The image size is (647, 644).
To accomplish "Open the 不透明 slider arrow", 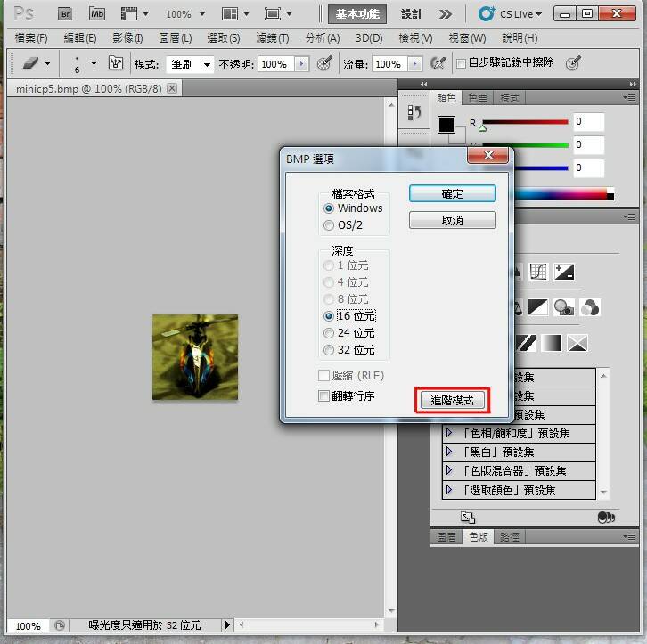I will click(x=301, y=64).
